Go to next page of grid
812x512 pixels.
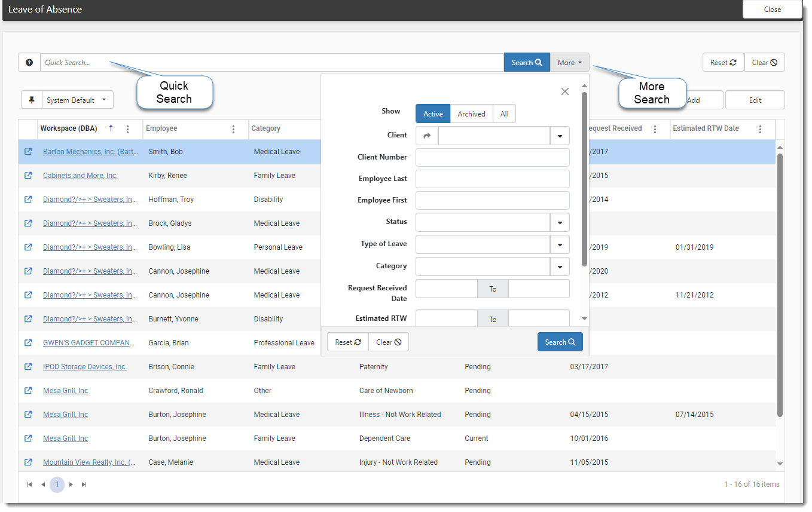click(71, 485)
